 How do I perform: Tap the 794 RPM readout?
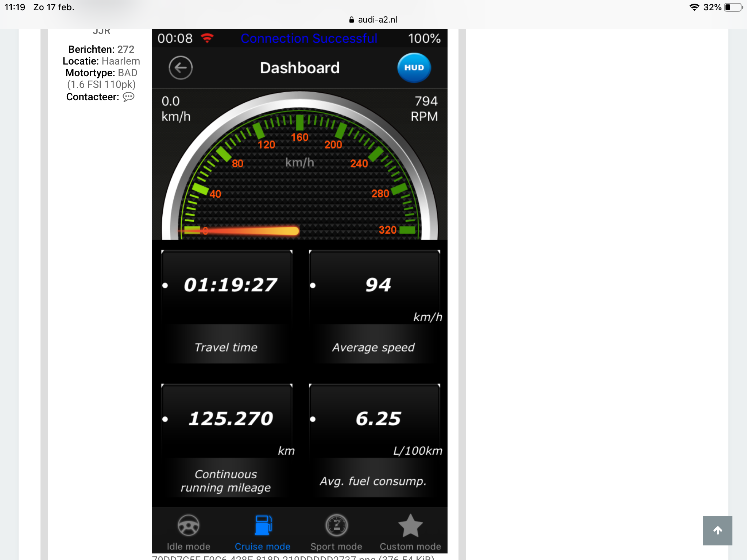(x=424, y=109)
